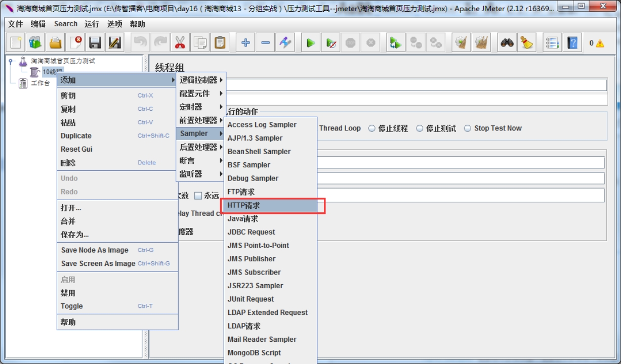Click loop count field beside 永远 checkbox
Viewport: 621px width, 364px height.
point(413,195)
